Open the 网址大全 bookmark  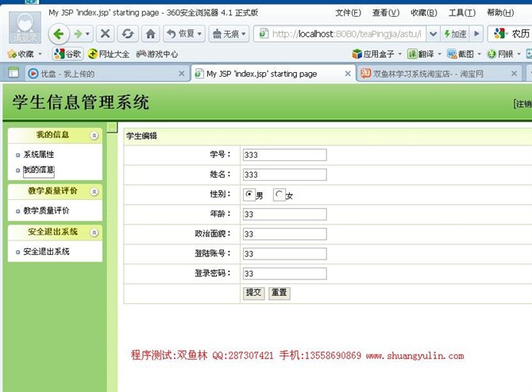click(x=109, y=54)
